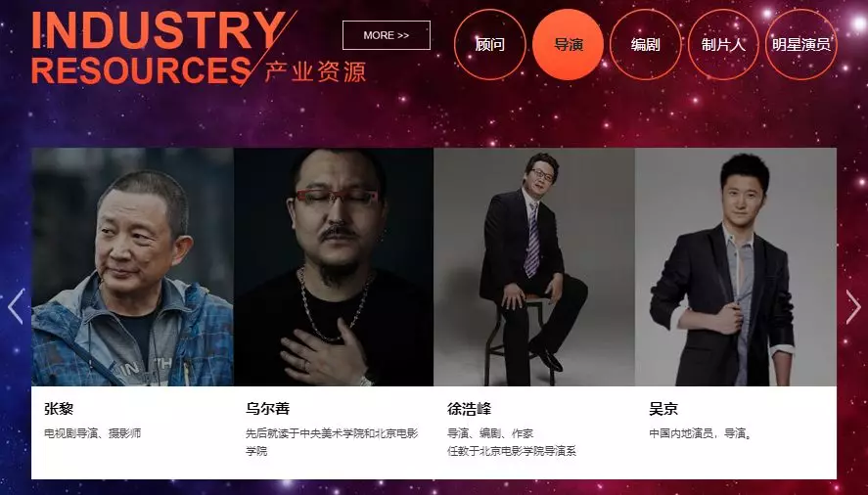Click the name 吴京

coord(663,409)
